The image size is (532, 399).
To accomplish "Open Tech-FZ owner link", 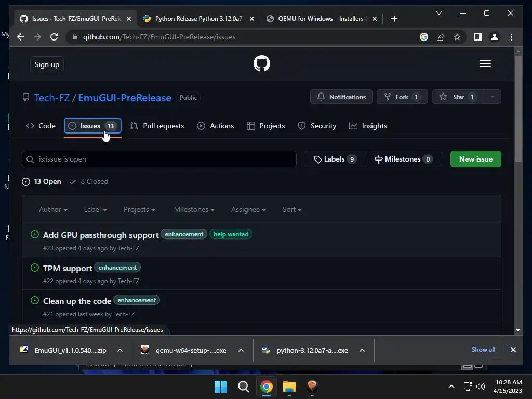I will [52, 98].
